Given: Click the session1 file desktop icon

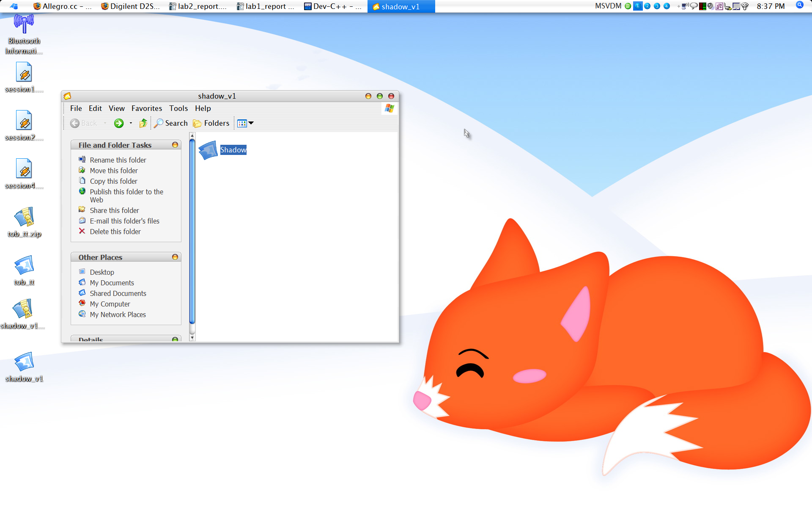Looking at the screenshot, I should [24, 73].
